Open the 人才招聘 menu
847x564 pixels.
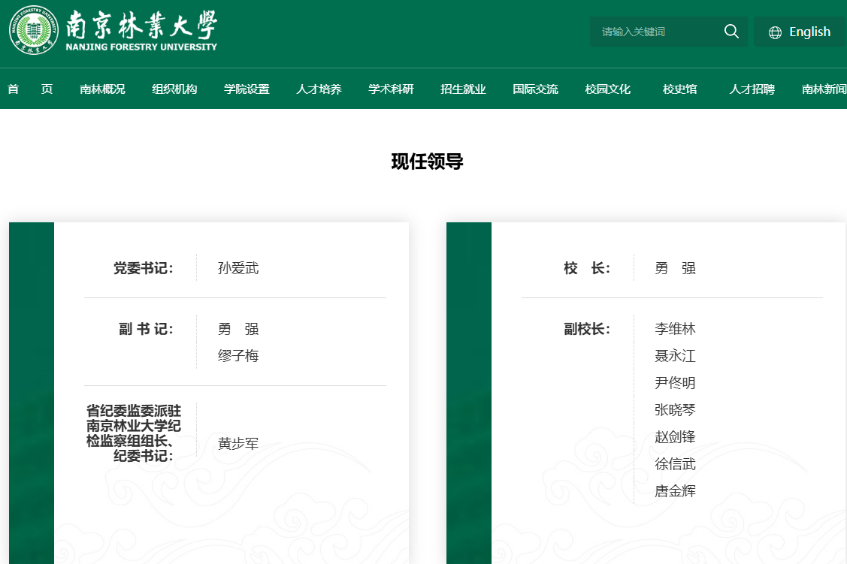click(752, 89)
